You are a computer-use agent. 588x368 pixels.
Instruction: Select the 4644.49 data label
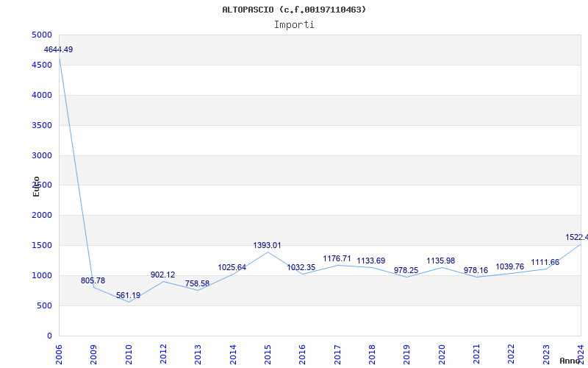(x=58, y=49)
